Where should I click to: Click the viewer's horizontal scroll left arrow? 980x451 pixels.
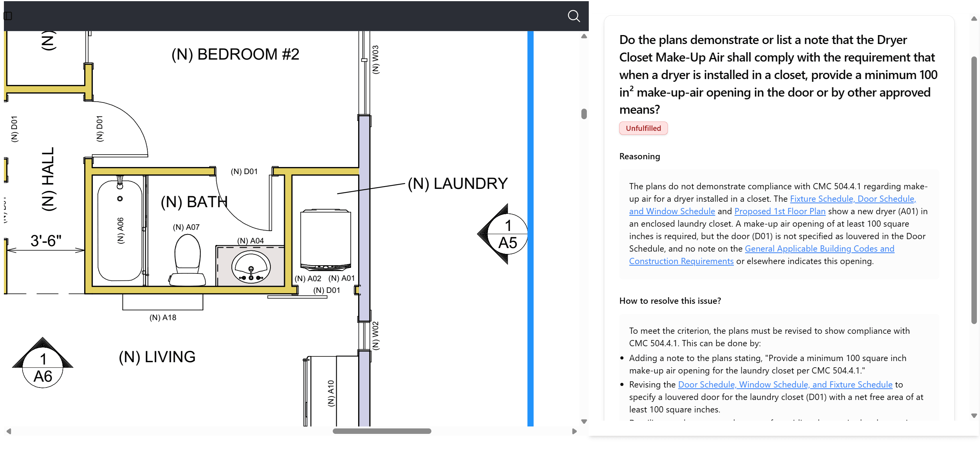click(9, 431)
